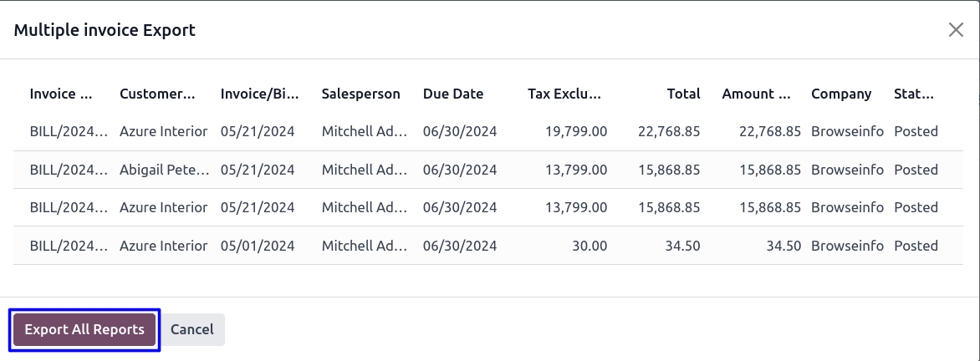Click Posted status in last row
The height and width of the screenshot is (361, 980).
(916, 246)
